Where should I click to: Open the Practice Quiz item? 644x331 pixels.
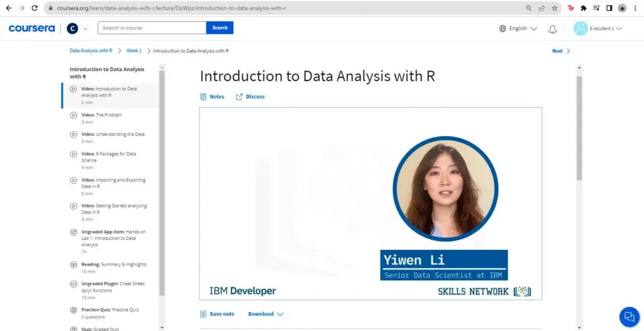click(111, 313)
